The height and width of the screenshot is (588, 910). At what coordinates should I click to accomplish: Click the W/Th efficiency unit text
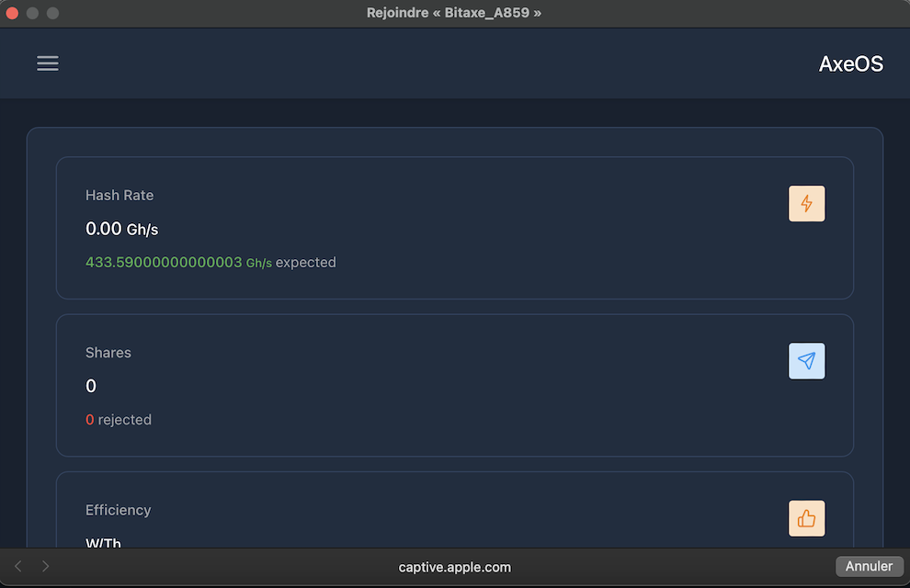(x=103, y=542)
